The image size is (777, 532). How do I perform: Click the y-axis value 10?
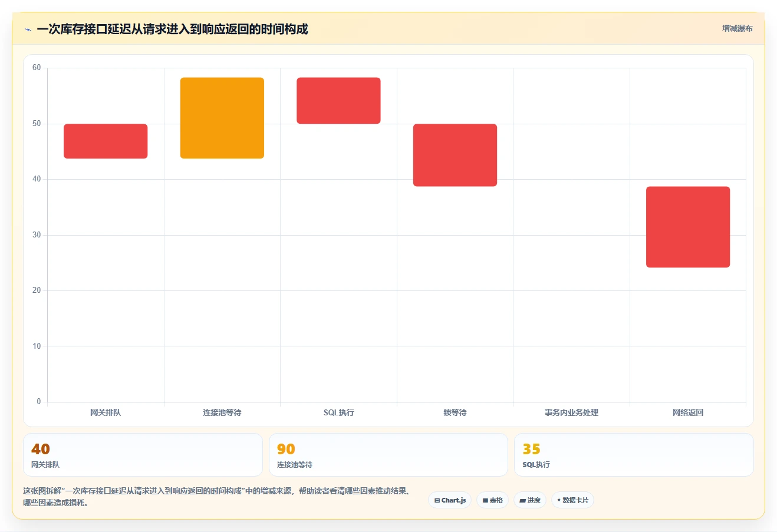(x=37, y=346)
